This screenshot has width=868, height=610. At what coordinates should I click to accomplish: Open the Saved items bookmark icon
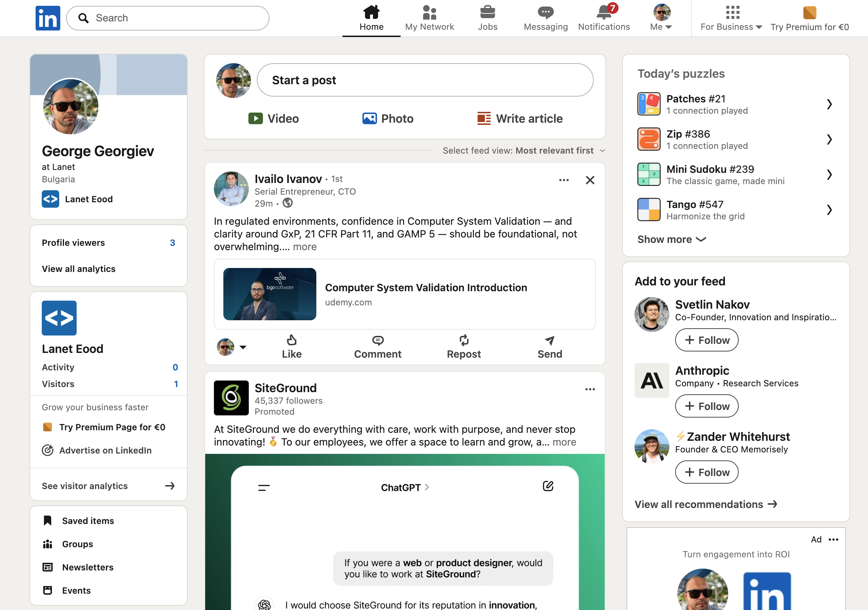click(x=48, y=520)
